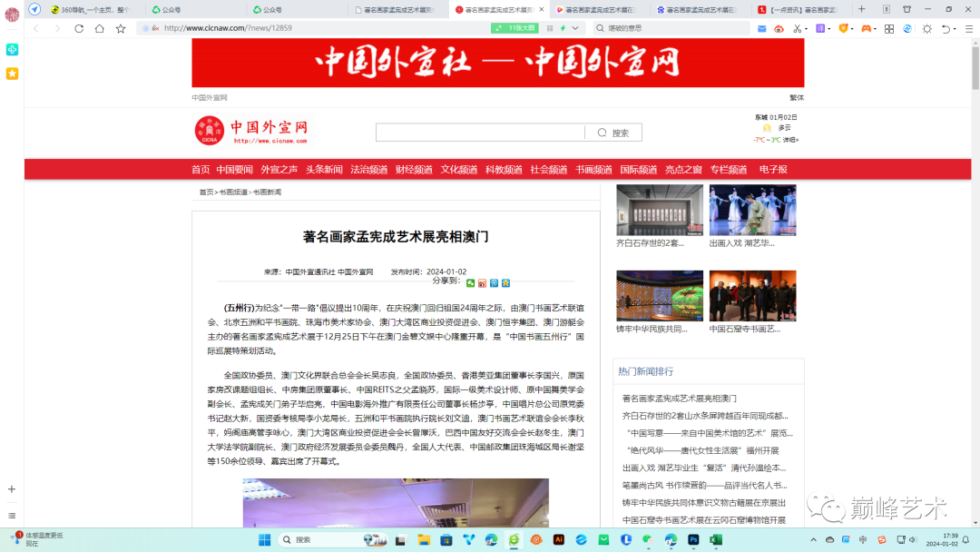Open the game controller icon in the toolbar
Screen dimensions: 980x552
(867, 28)
